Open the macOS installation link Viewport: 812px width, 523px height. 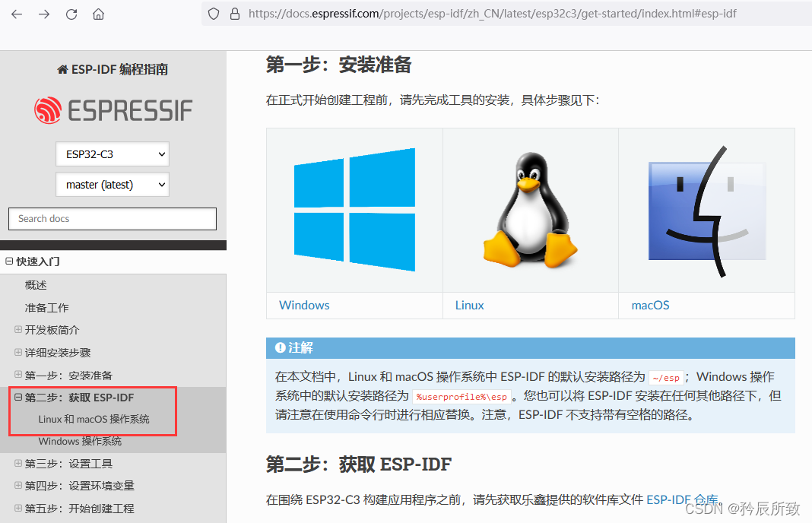pyautogui.click(x=650, y=305)
